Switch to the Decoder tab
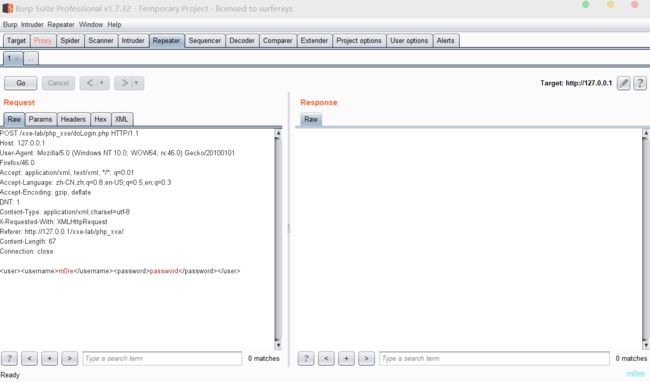 click(242, 41)
